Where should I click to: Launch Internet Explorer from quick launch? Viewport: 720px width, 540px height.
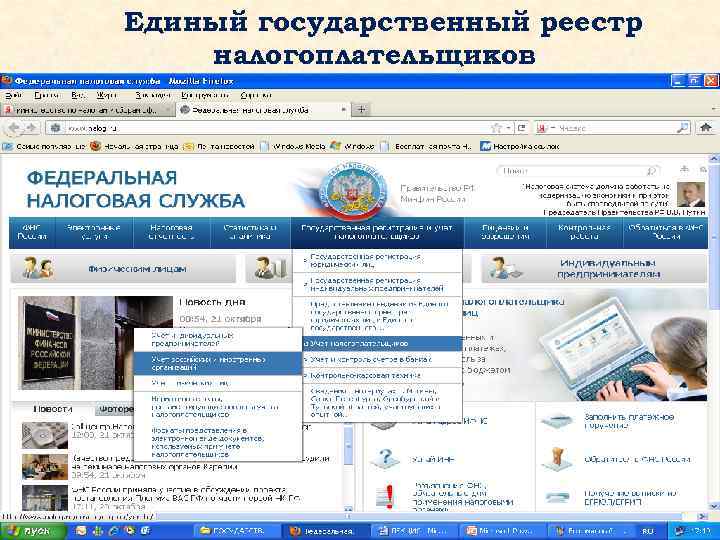[113, 531]
